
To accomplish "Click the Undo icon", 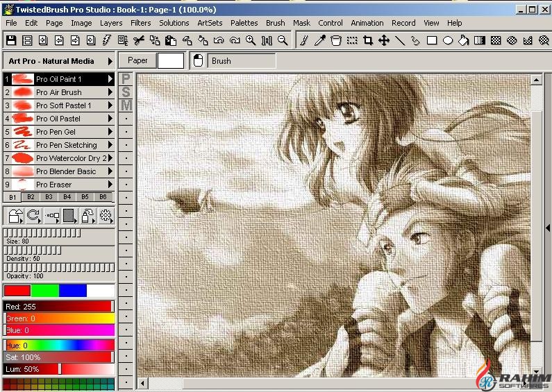I will (x=219, y=40).
